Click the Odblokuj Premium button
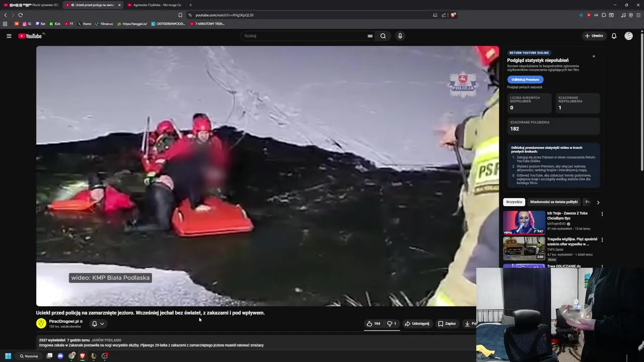This screenshot has width=644, height=362. click(x=525, y=79)
